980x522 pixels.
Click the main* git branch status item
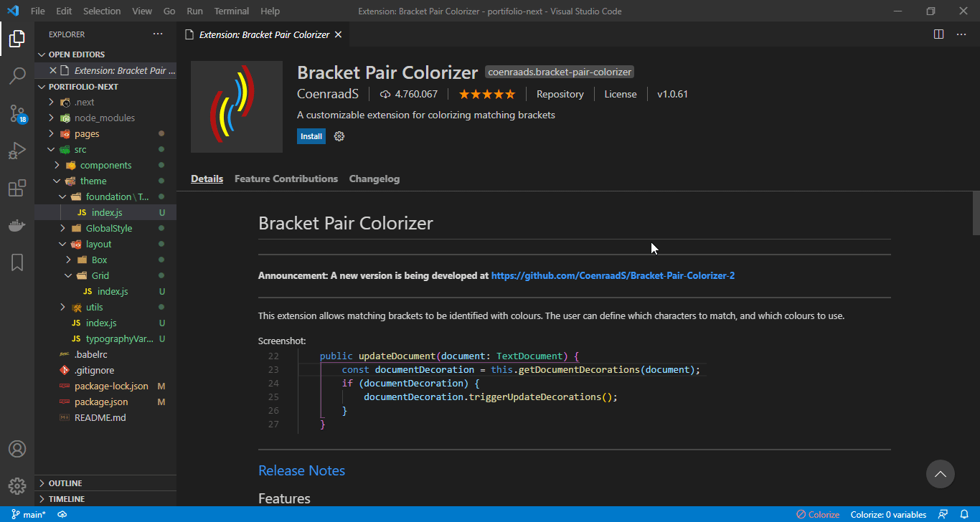[x=29, y=515]
